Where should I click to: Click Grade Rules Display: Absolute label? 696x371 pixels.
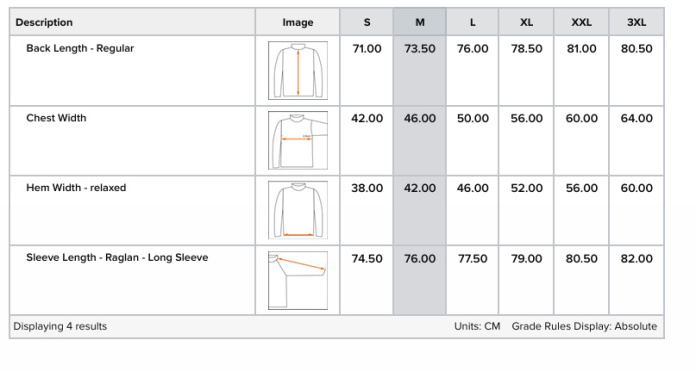[584, 326]
